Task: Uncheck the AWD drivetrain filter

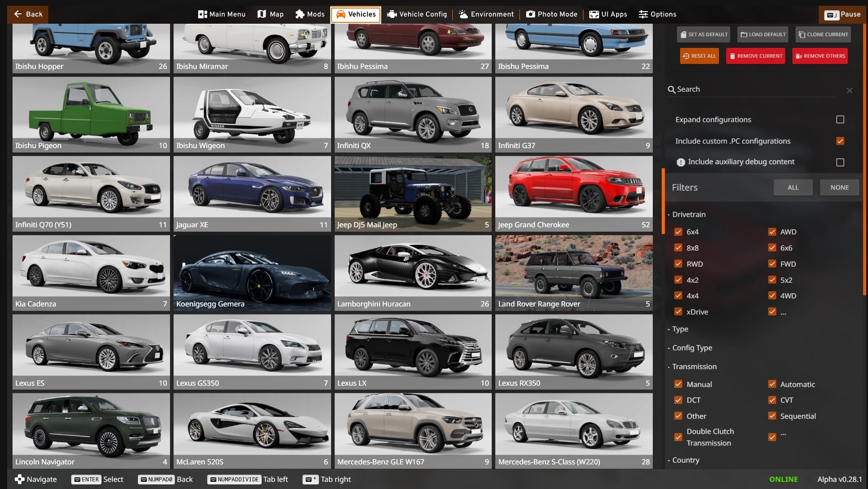Action: (772, 232)
